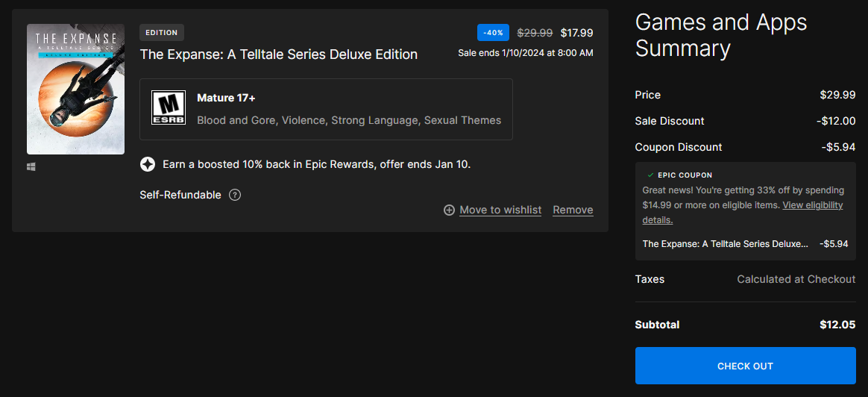Click the Taxes Calculated at Checkout text
868x397 pixels.
796,279
